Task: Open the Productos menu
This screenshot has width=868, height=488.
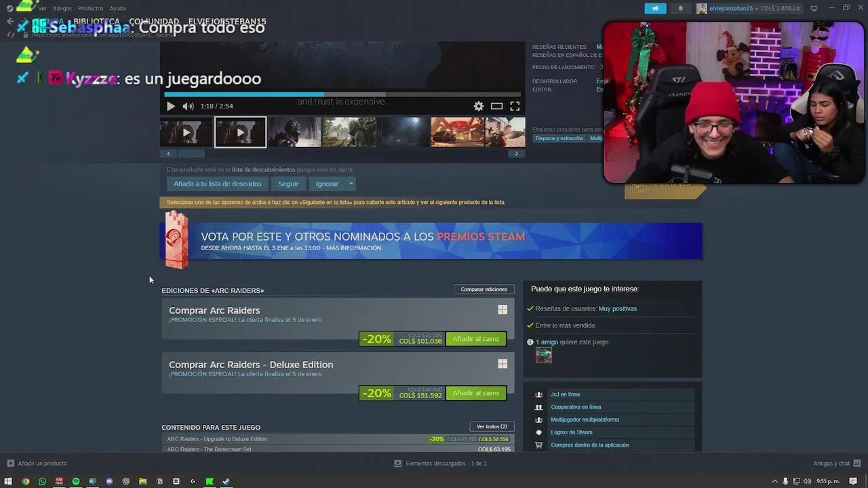Action: [90, 8]
